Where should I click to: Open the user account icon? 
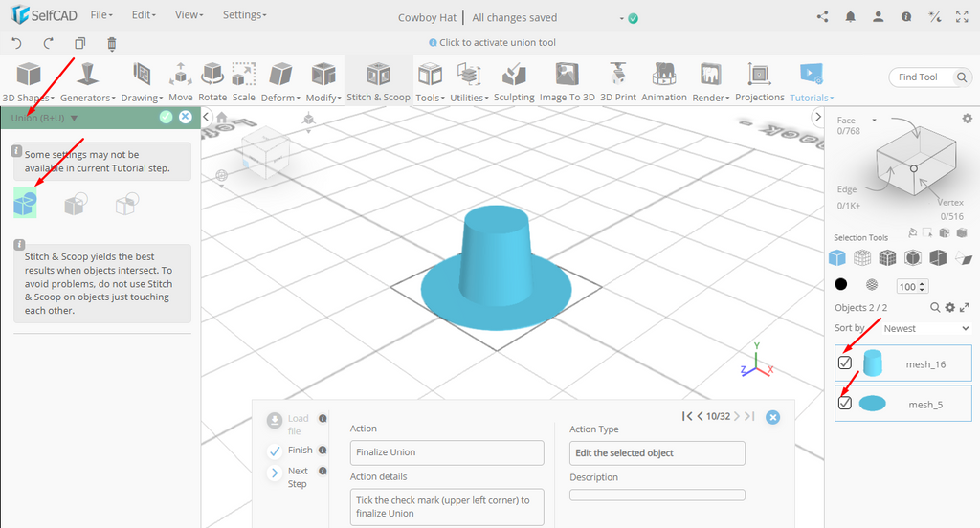click(879, 17)
